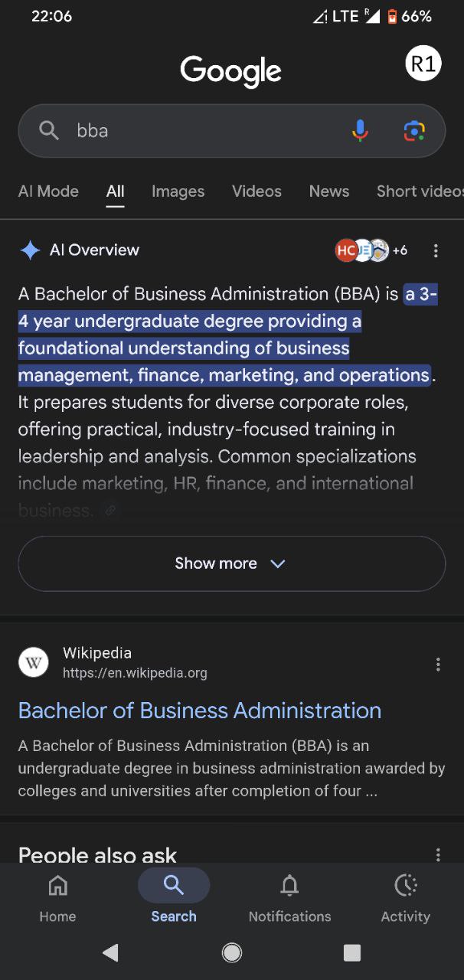Switch to the AI Mode tab
Viewport: 464px width, 980px height.
tap(48, 191)
